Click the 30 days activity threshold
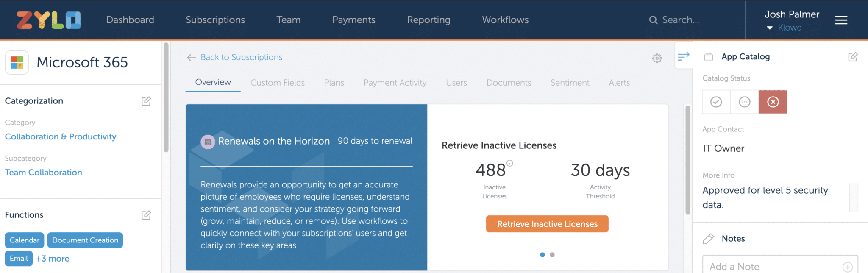This screenshot has height=273, width=868. coord(600,170)
